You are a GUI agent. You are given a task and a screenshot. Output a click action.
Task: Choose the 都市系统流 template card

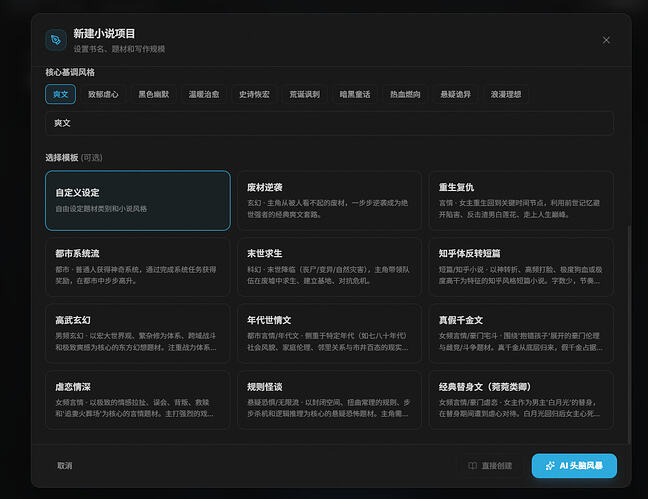point(138,267)
